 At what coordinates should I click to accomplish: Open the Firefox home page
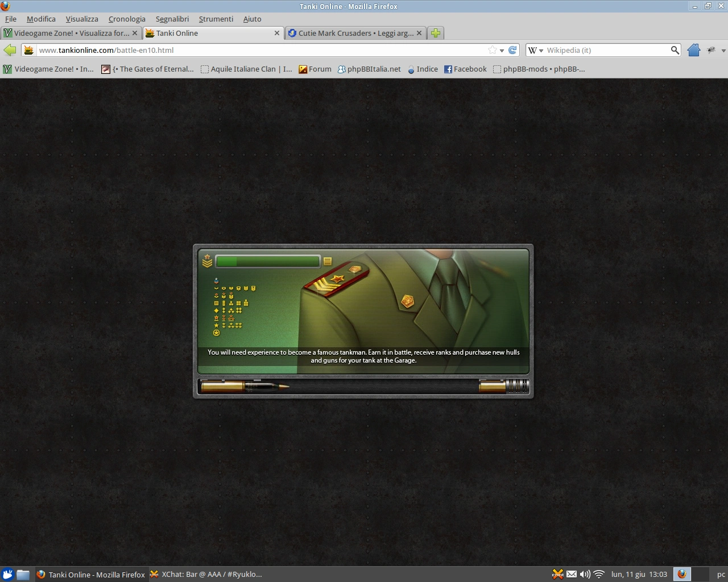(x=693, y=50)
